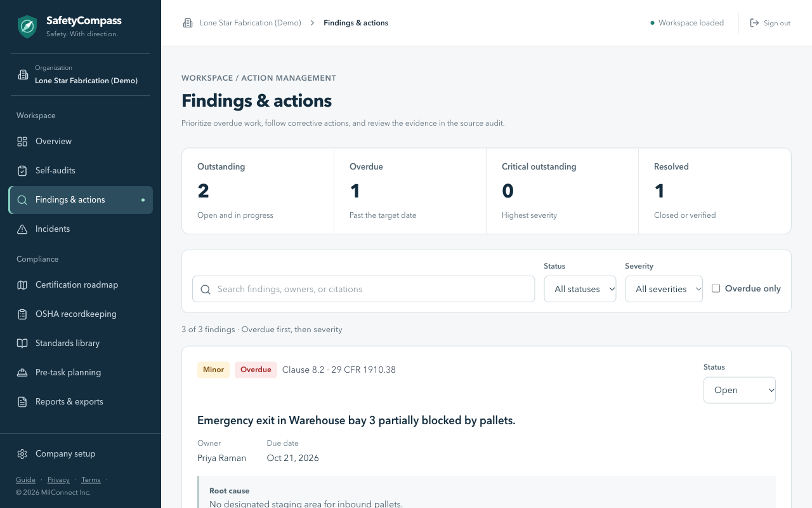The height and width of the screenshot is (508, 812).
Task: Click the Company setup gear icon
Action: (x=22, y=454)
